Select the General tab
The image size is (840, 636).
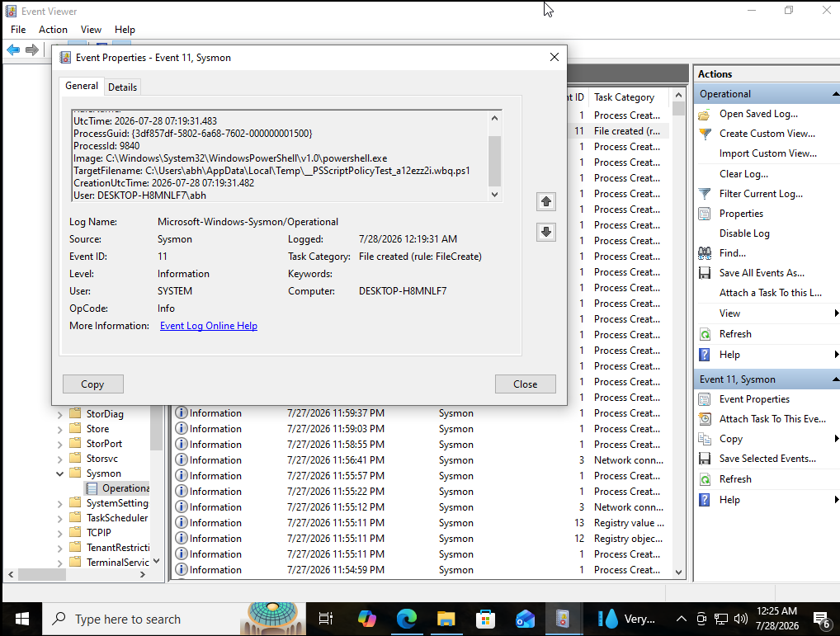click(x=82, y=86)
